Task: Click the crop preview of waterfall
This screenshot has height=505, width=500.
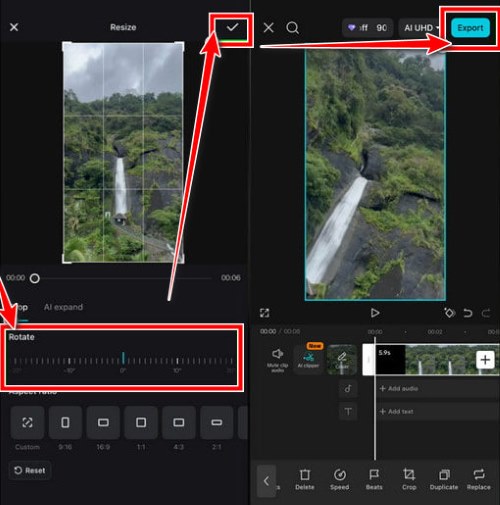Action: pyautogui.click(x=123, y=152)
